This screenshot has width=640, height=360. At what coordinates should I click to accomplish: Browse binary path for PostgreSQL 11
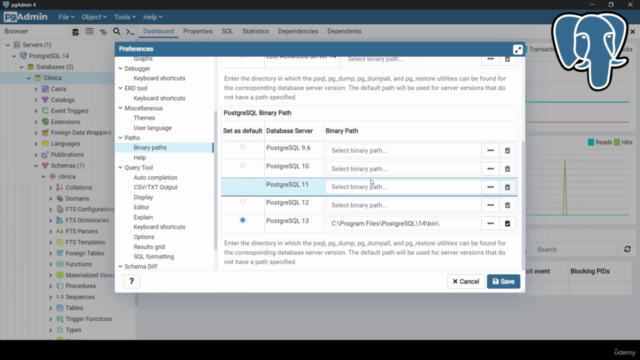pyautogui.click(x=490, y=187)
